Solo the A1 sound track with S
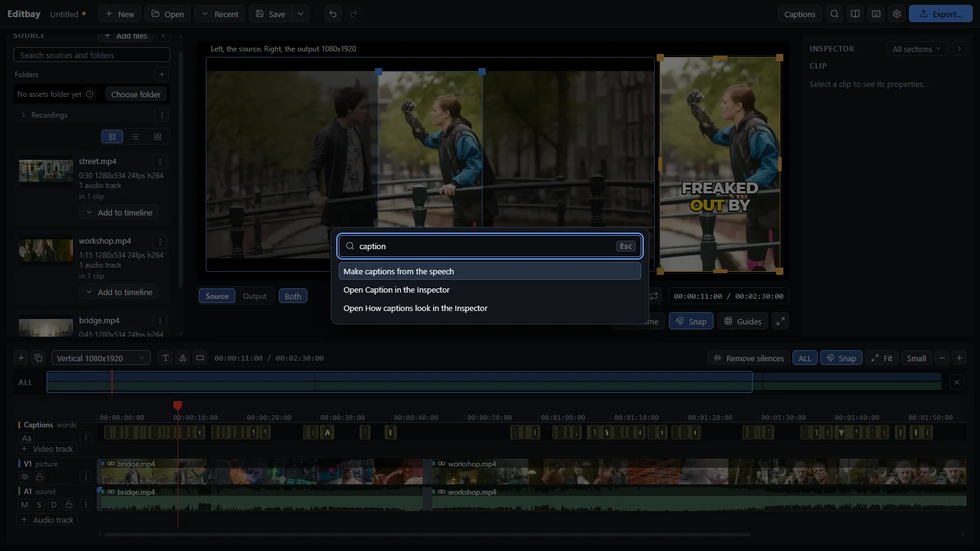 pos(39,505)
